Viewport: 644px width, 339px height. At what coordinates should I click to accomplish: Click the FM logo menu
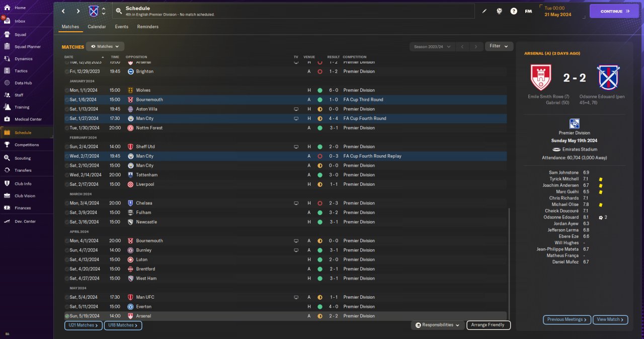click(x=528, y=11)
